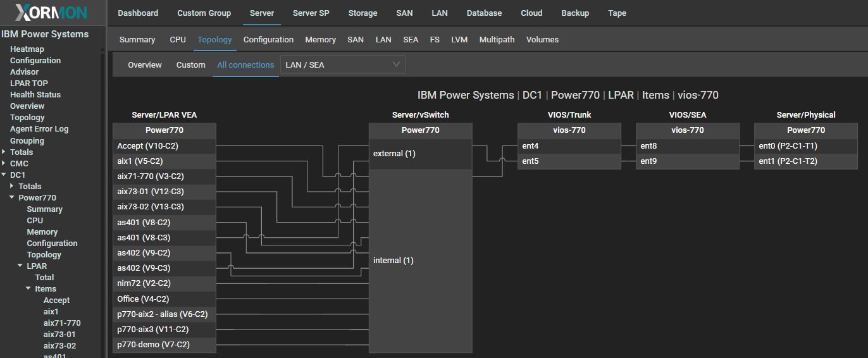
Task: Open Agent Error Log in sidebar
Action: point(39,128)
